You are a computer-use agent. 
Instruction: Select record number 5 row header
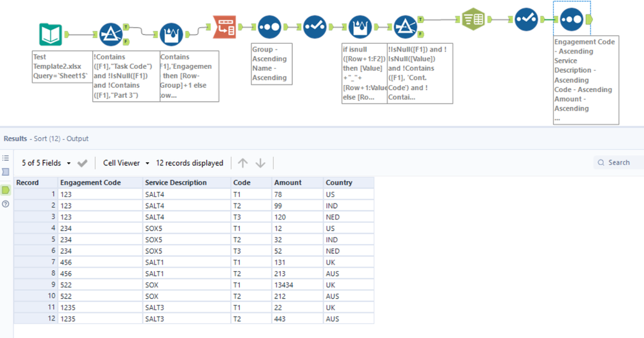(x=35, y=239)
